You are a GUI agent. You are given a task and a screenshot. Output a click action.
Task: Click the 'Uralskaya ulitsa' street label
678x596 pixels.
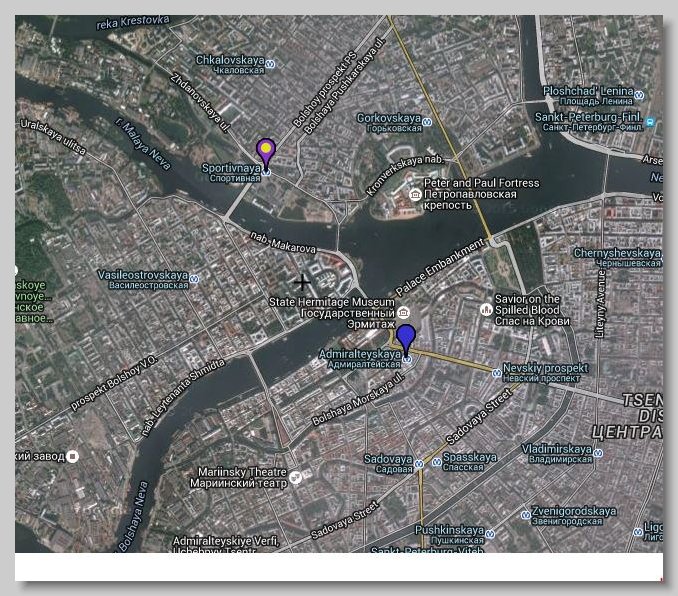[x=53, y=137]
